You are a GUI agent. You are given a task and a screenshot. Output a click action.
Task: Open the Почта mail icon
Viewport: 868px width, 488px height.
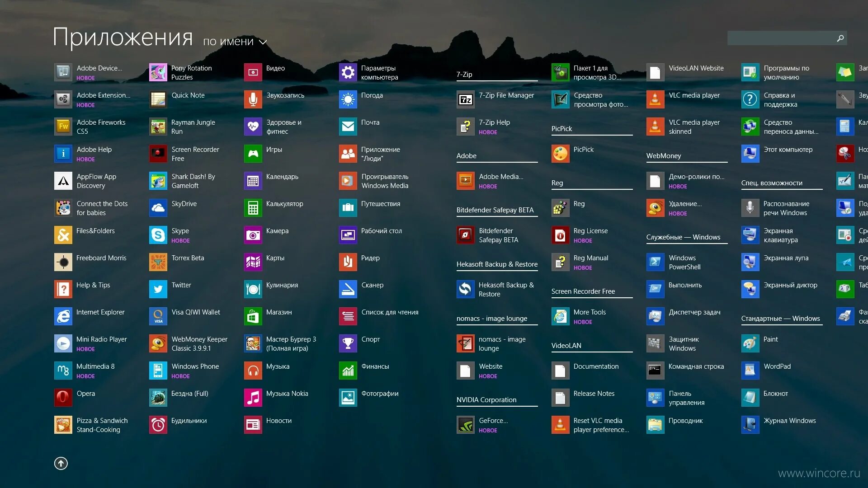click(348, 127)
